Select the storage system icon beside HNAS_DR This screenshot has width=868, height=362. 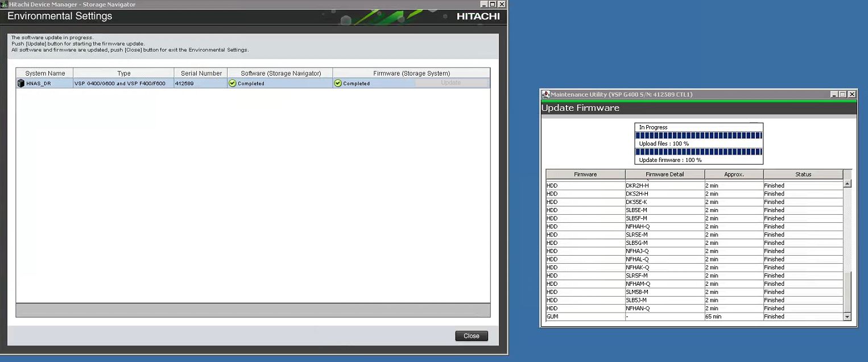(21, 83)
